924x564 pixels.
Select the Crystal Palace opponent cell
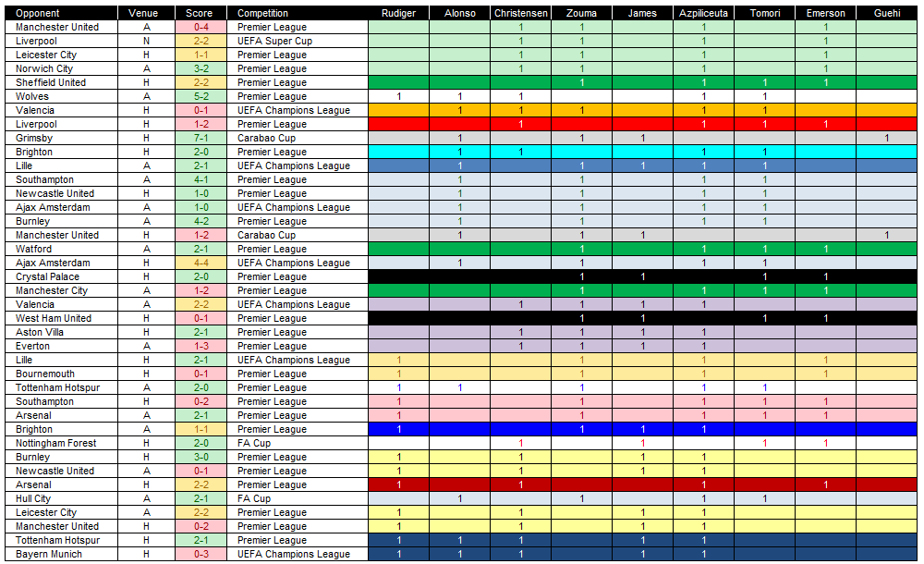pyautogui.click(x=61, y=276)
